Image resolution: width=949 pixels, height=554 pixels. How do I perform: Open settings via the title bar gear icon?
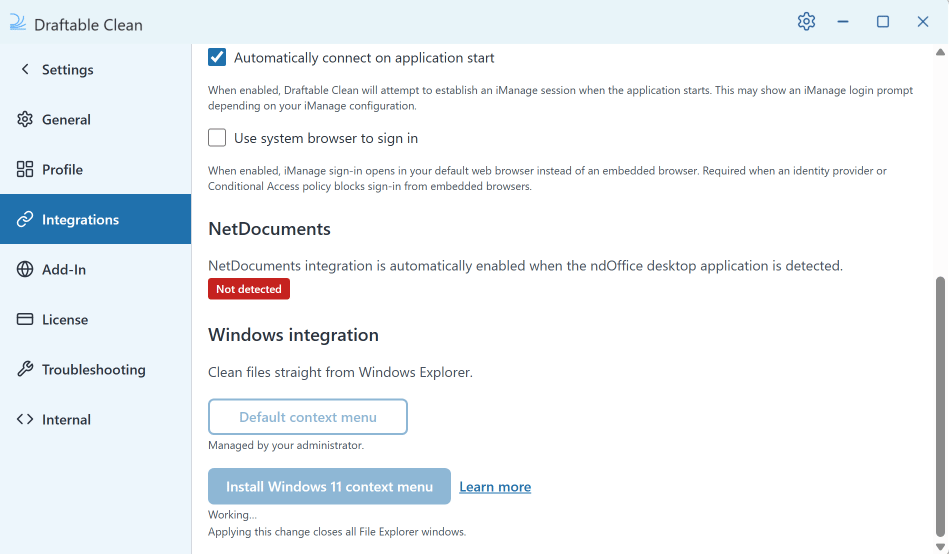[x=806, y=22]
